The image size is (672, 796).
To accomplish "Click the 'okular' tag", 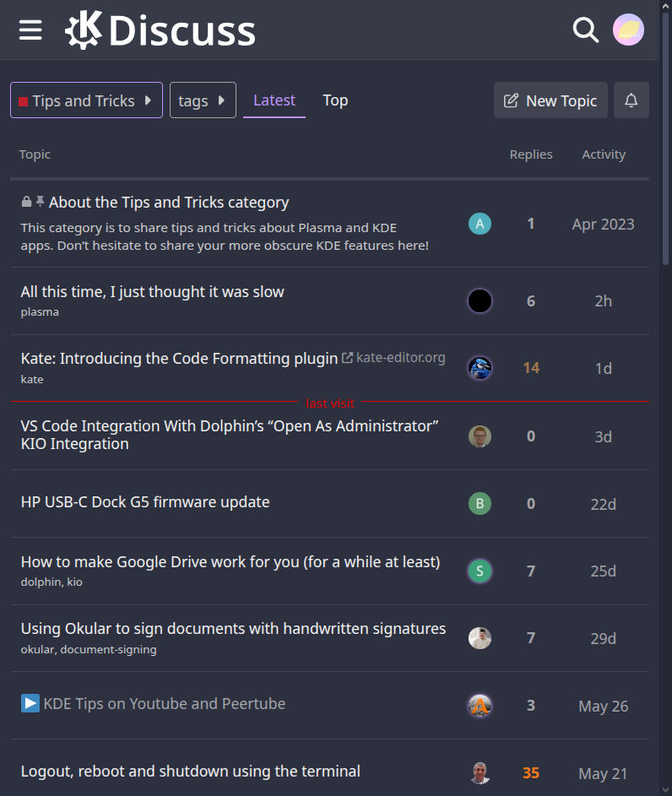I will (x=38, y=649).
